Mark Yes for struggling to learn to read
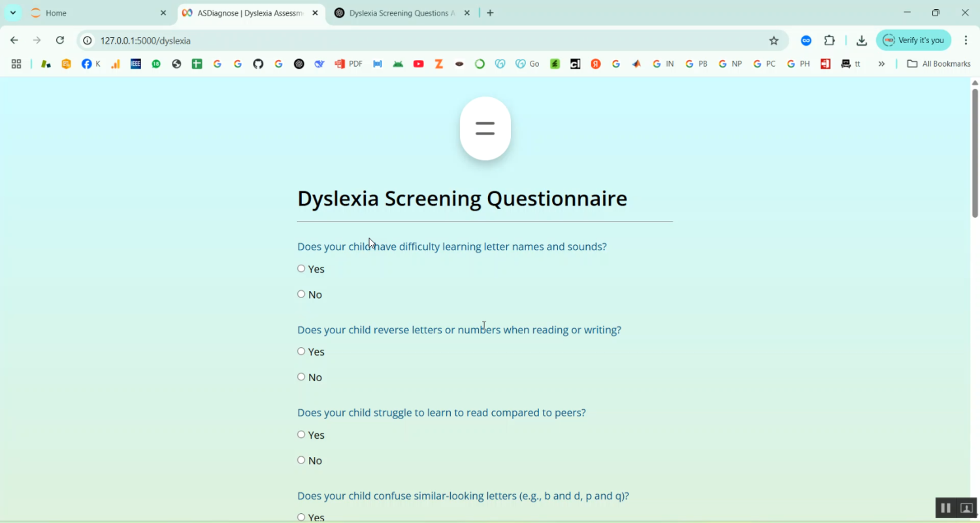This screenshot has width=980, height=523. 301,435
